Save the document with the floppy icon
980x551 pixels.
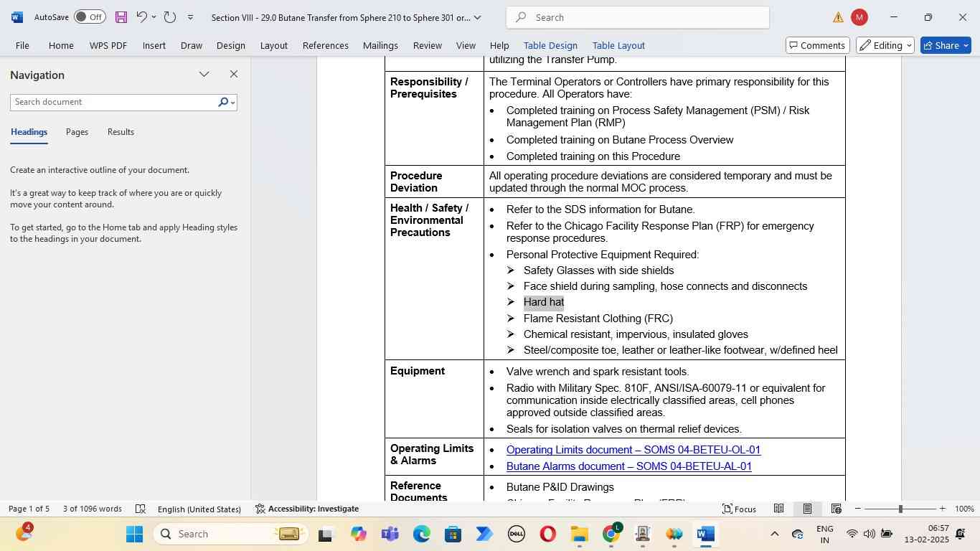121,17
